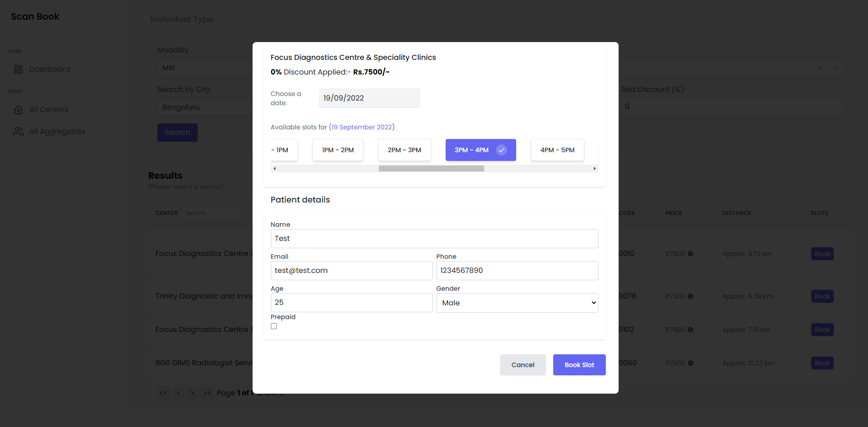Viewport: 868px width, 427px height.
Task: Open Dashboard label in the sidebar
Action: (49, 69)
